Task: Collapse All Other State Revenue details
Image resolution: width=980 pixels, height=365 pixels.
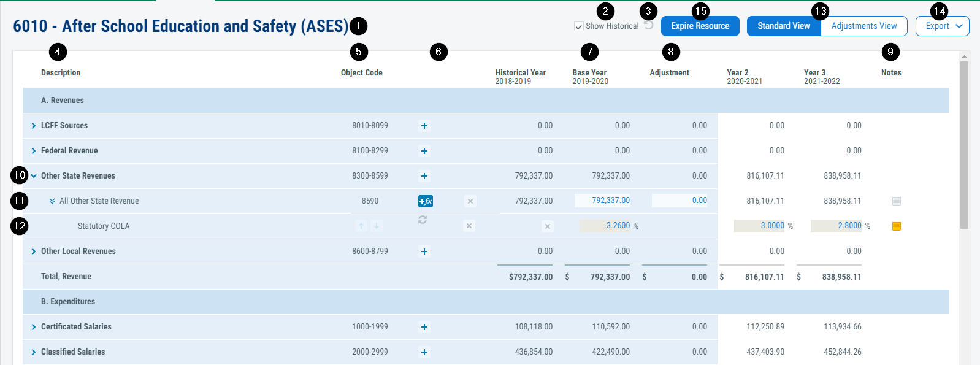Action: [x=52, y=201]
